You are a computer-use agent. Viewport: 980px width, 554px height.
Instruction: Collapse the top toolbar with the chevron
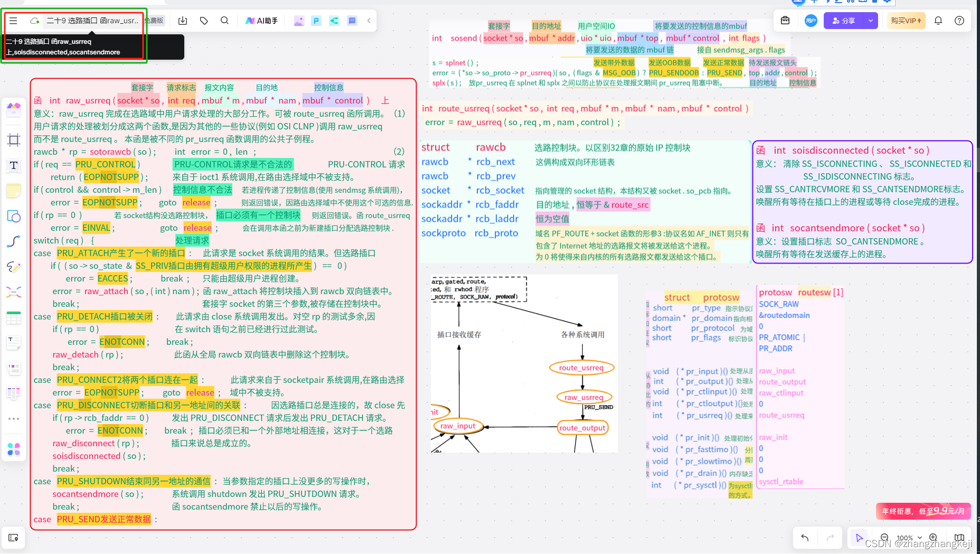click(x=369, y=21)
